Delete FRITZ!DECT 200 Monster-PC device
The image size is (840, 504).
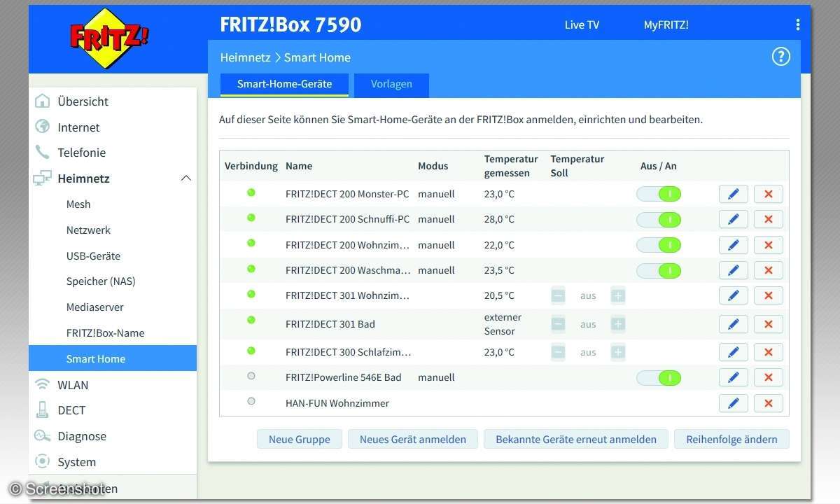[768, 194]
